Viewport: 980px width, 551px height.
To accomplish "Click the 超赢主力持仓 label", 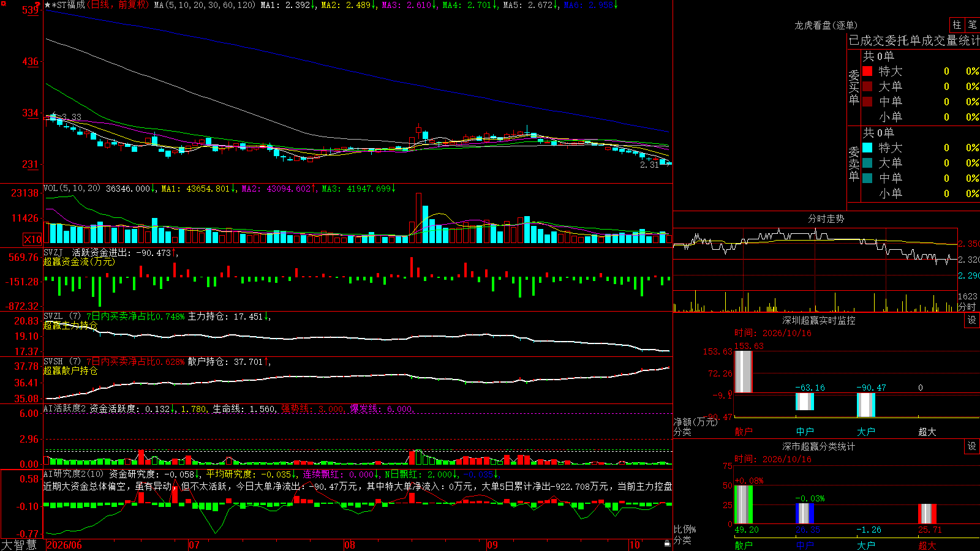I will [x=70, y=325].
